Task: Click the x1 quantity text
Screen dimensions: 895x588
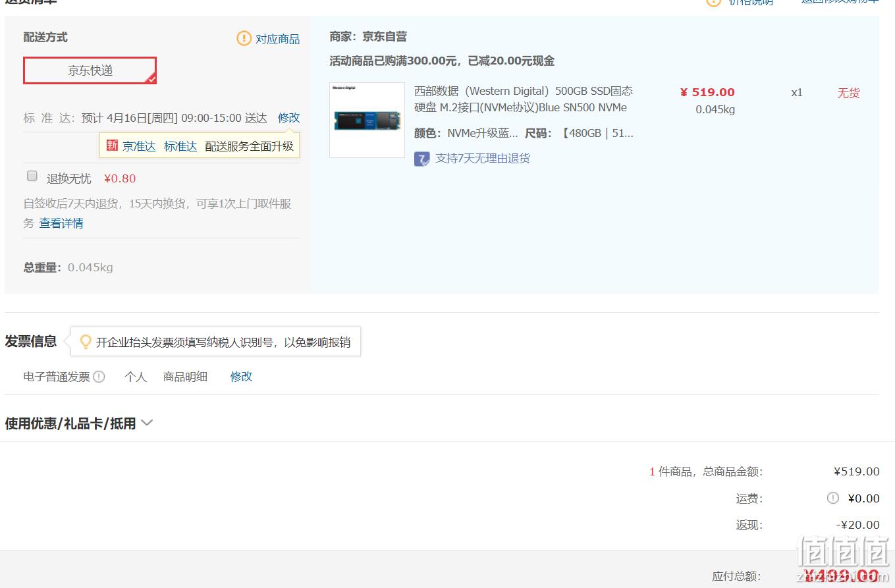Action: point(797,93)
